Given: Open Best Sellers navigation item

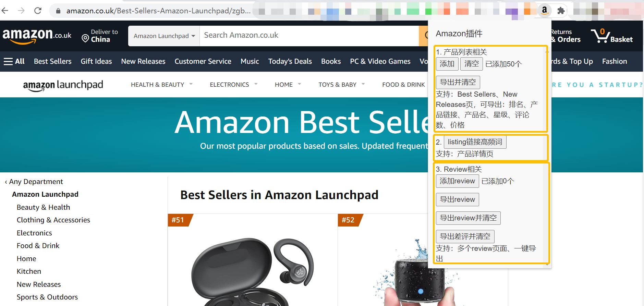Looking at the screenshot, I should click(53, 61).
